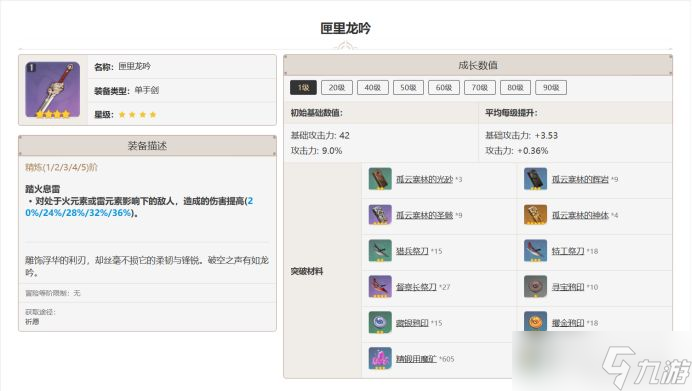This screenshot has width=692, height=391.
Task: Switch to the 80级 level tab
Action: click(x=515, y=87)
